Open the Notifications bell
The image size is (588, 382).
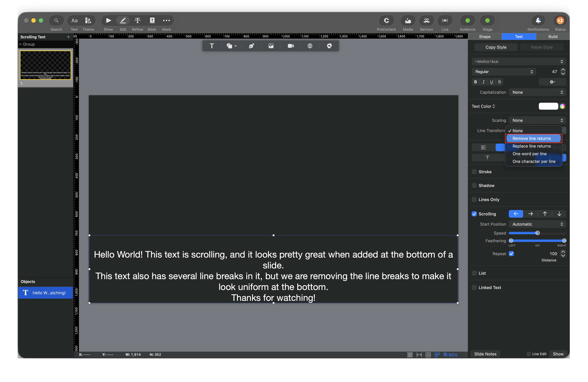click(x=538, y=20)
